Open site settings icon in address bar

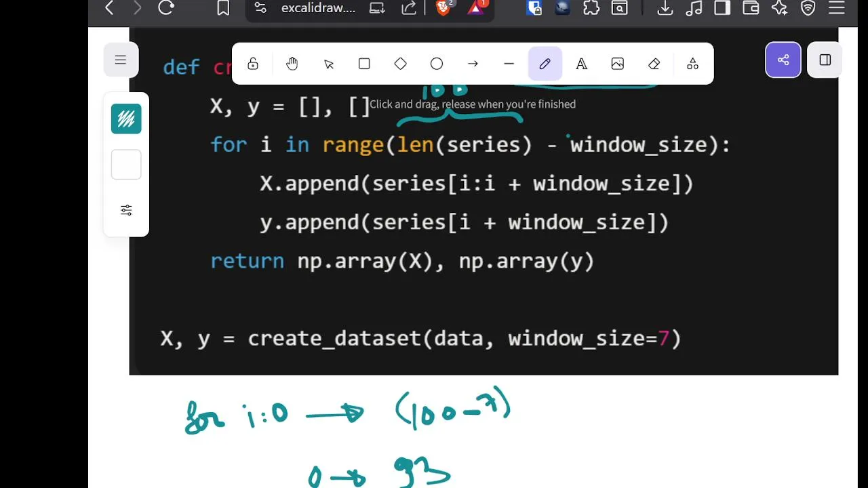260,8
